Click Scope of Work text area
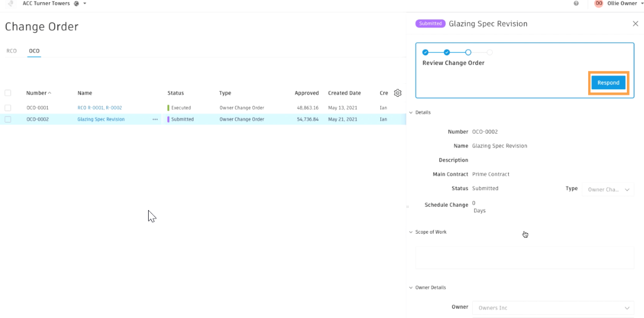Screen dimensions: 644x318 pos(525,257)
